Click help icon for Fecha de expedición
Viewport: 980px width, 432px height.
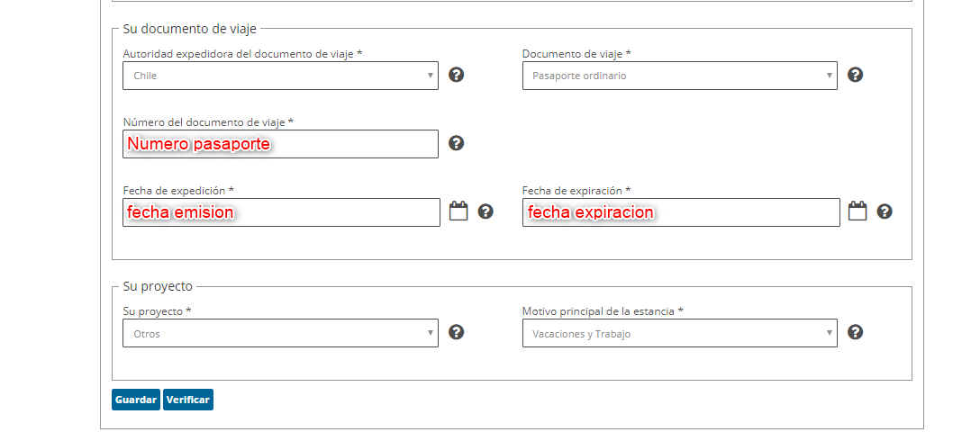pos(485,211)
